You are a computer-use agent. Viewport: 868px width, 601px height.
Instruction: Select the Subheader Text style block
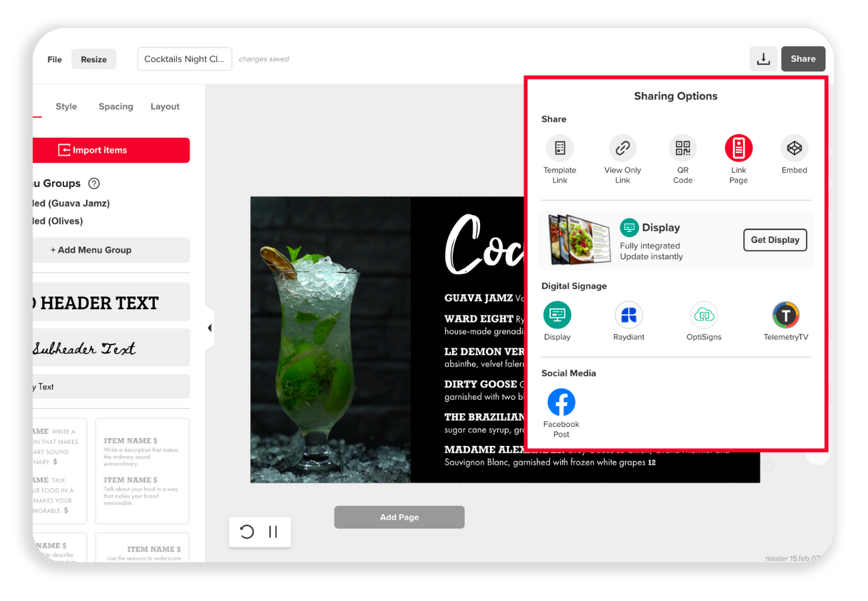(111, 348)
